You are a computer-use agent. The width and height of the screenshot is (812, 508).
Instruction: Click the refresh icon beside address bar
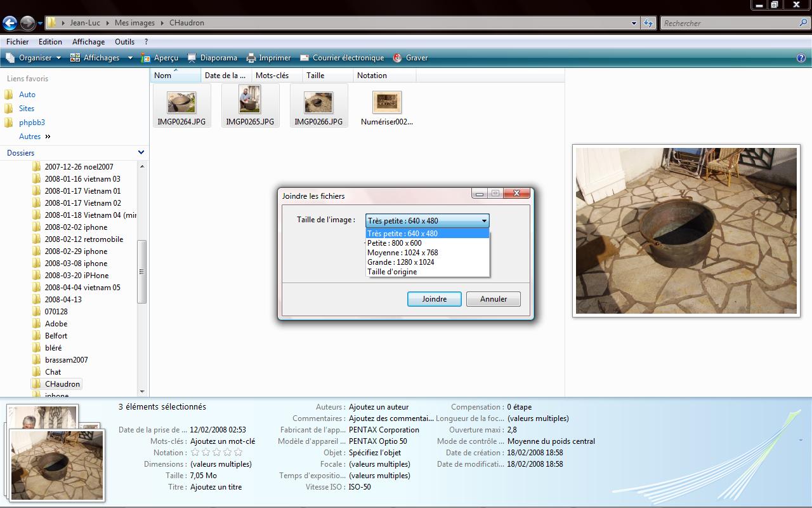pyautogui.click(x=648, y=23)
